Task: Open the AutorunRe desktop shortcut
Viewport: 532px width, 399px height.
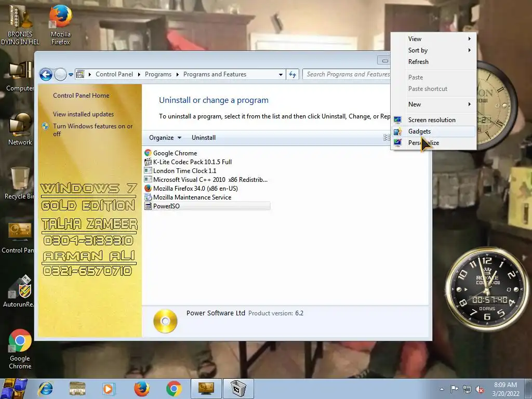Action: tap(19, 291)
